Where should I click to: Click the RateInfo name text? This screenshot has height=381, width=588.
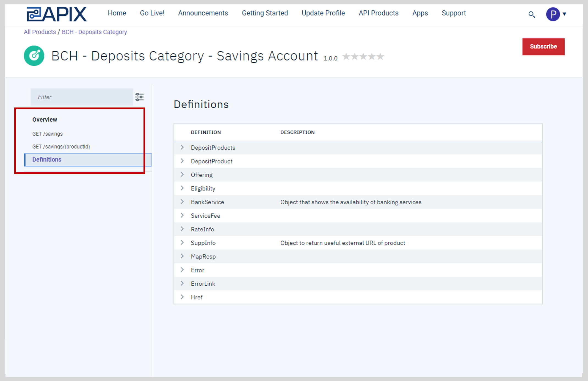click(203, 229)
